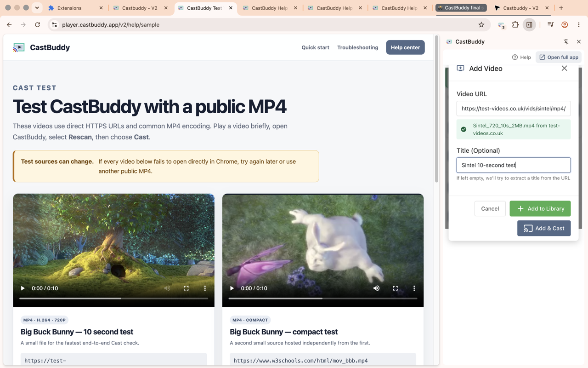Click the Help center button
The image size is (588, 368).
click(x=405, y=47)
